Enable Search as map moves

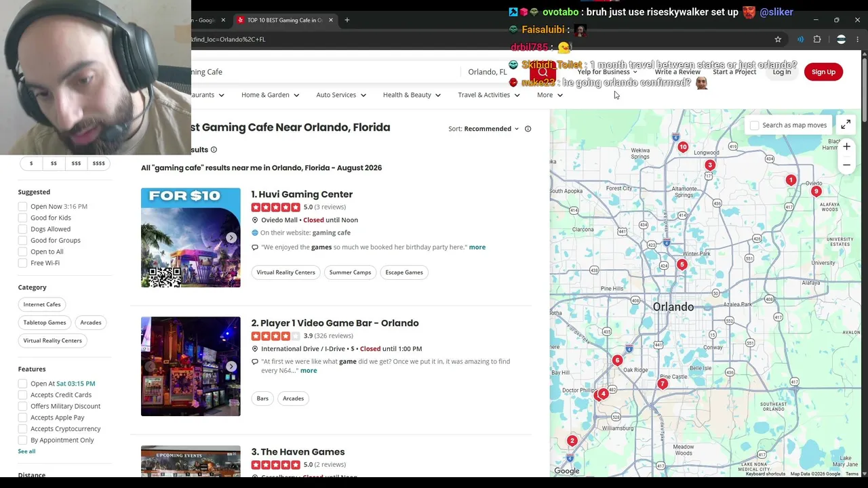(755, 125)
